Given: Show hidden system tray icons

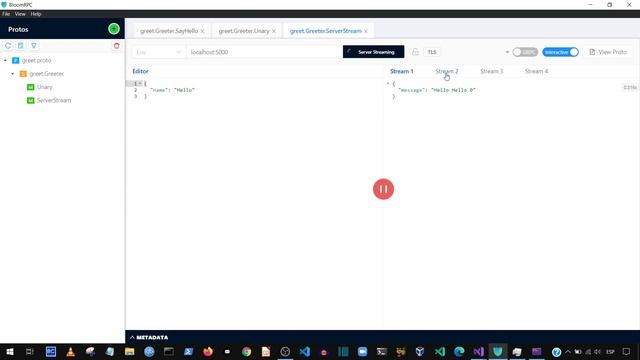Looking at the screenshot, I should (568, 351).
